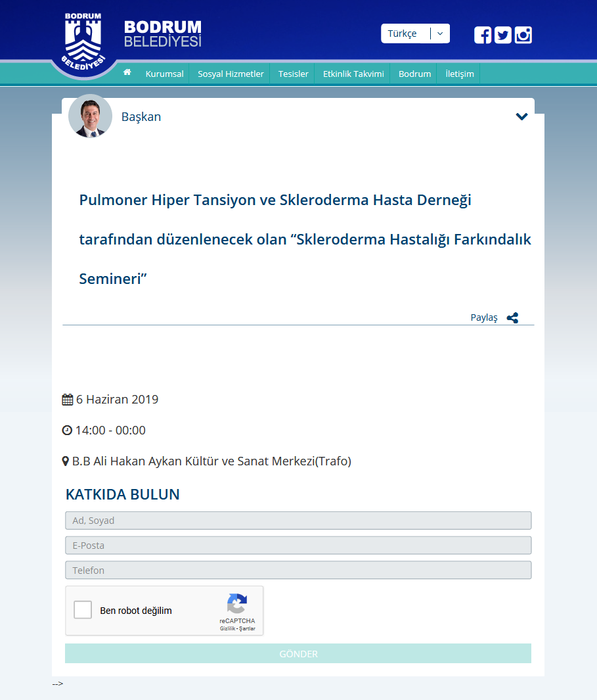The width and height of the screenshot is (597, 700).
Task: Click the BODRUM BELEDİYESİ wordmark
Action: (x=162, y=34)
